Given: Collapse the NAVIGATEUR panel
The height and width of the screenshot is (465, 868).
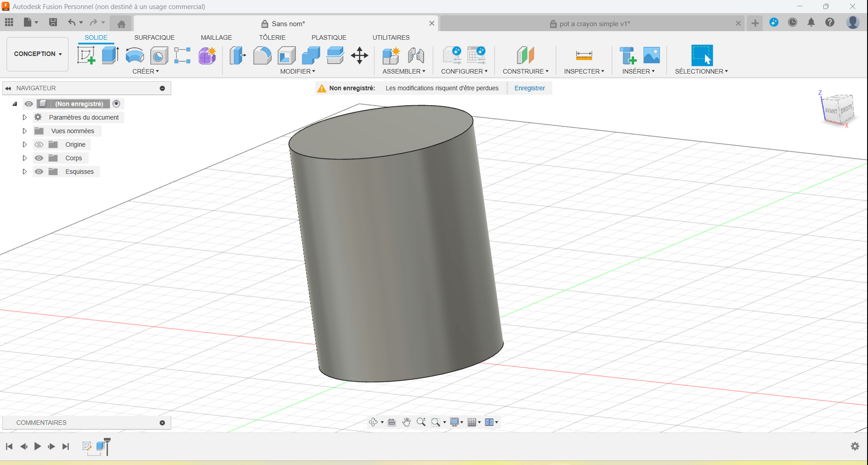Looking at the screenshot, I should pyautogui.click(x=8, y=88).
